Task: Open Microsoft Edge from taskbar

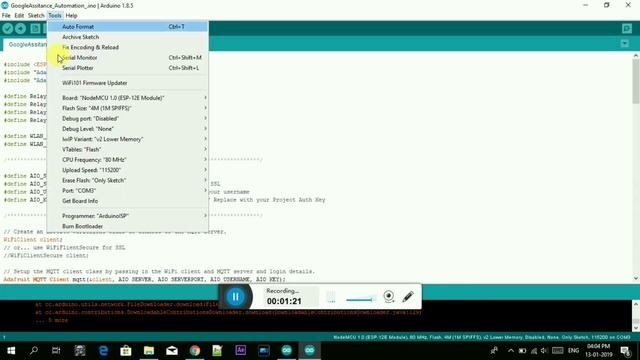Action: pyautogui.click(x=103, y=350)
